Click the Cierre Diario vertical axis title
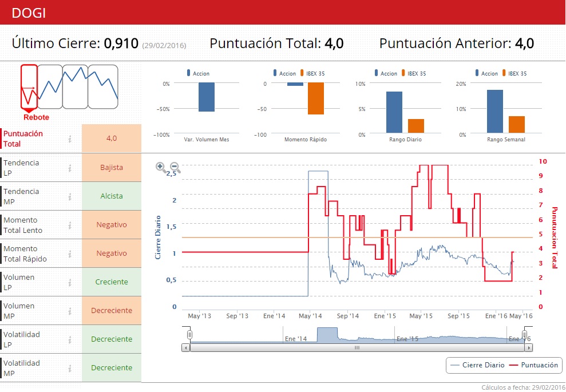The image size is (566, 392). 158,237
